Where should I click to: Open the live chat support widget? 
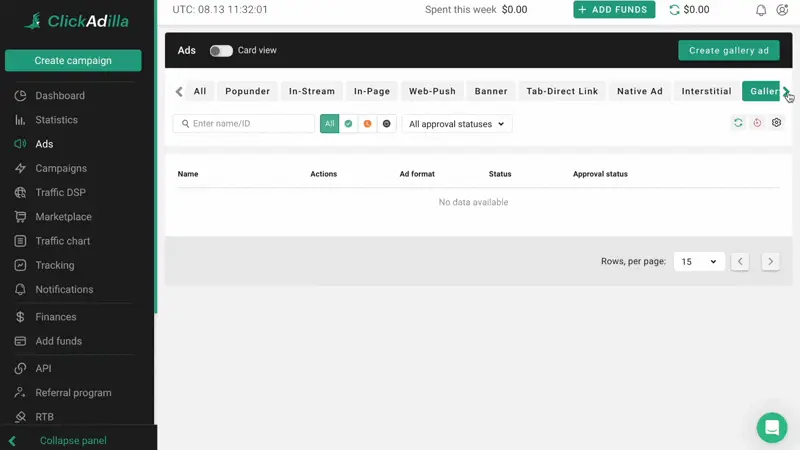tap(772, 427)
